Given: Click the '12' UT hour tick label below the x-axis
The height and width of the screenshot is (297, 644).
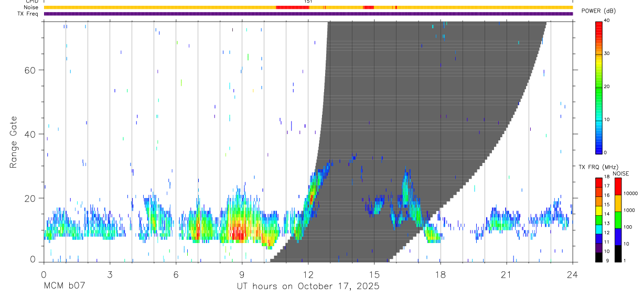Looking at the screenshot, I should point(308,274).
